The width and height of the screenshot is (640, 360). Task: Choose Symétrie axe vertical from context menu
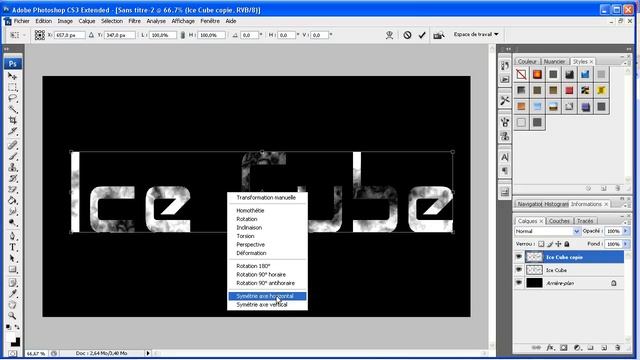click(267, 304)
